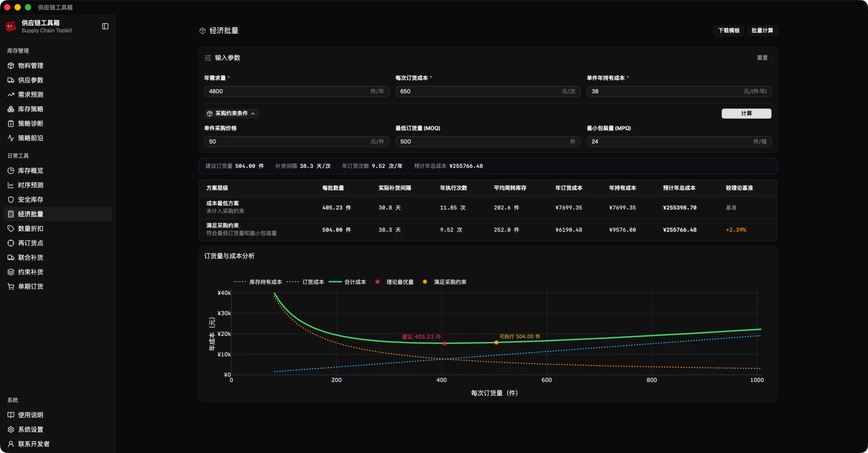Viewport: 868px width, 453px height.
Task: Click the 库存概览 pie chart icon
Action: 11,171
